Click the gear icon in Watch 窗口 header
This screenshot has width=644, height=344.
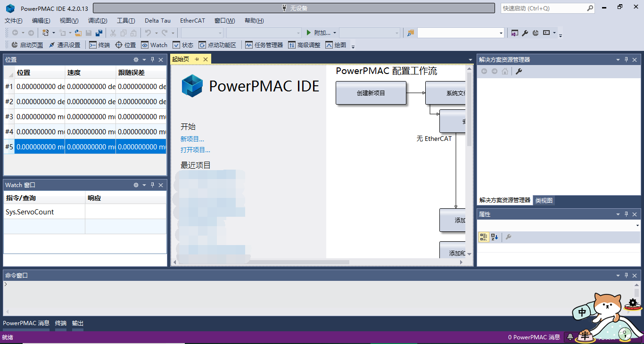(x=136, y=185)
